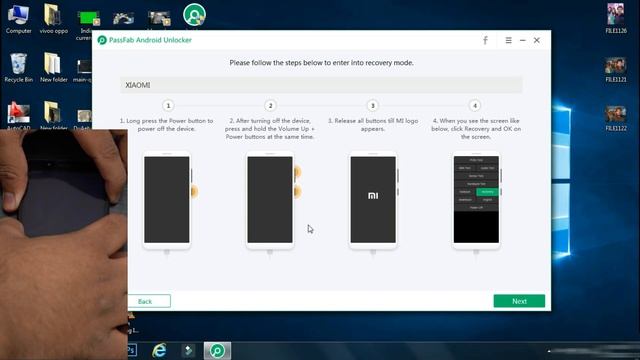Open the AutoCAD desktop shortcut

coord(18,116)
